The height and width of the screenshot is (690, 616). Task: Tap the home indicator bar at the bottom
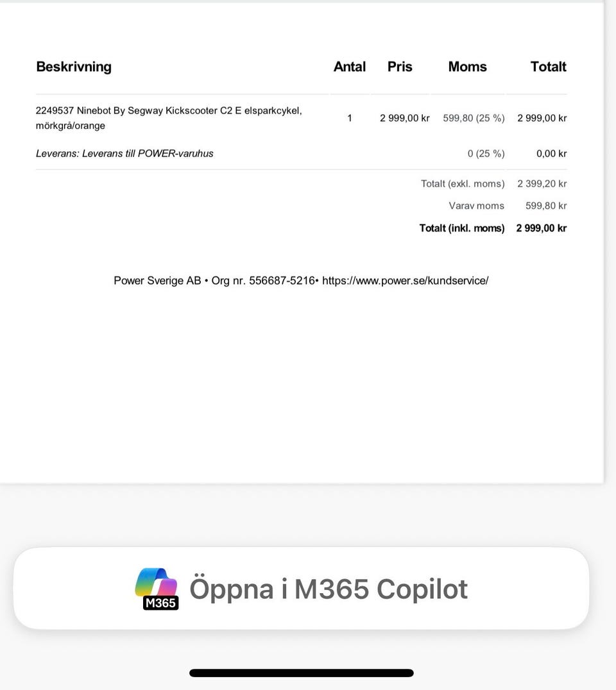(301, 673)
